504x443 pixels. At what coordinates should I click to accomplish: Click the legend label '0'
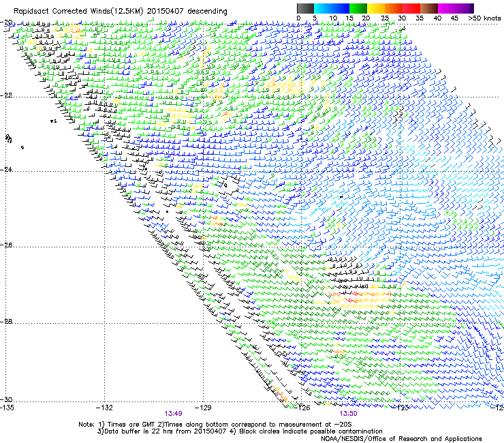click(x=298, y=18)
